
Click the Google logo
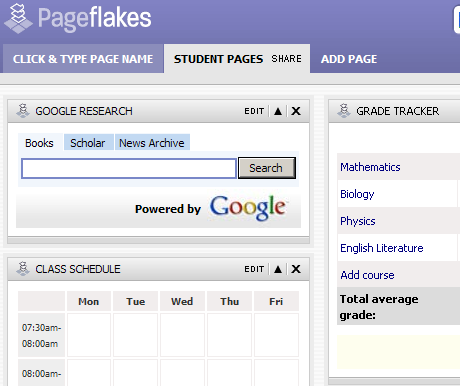(248, 208)
